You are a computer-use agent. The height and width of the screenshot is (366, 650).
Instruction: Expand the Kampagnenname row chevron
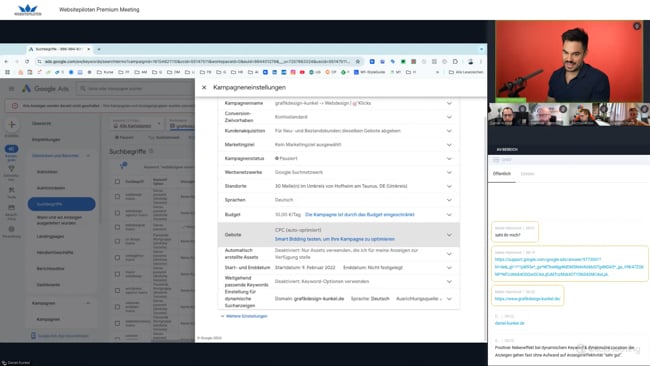(x=449, y=103)
